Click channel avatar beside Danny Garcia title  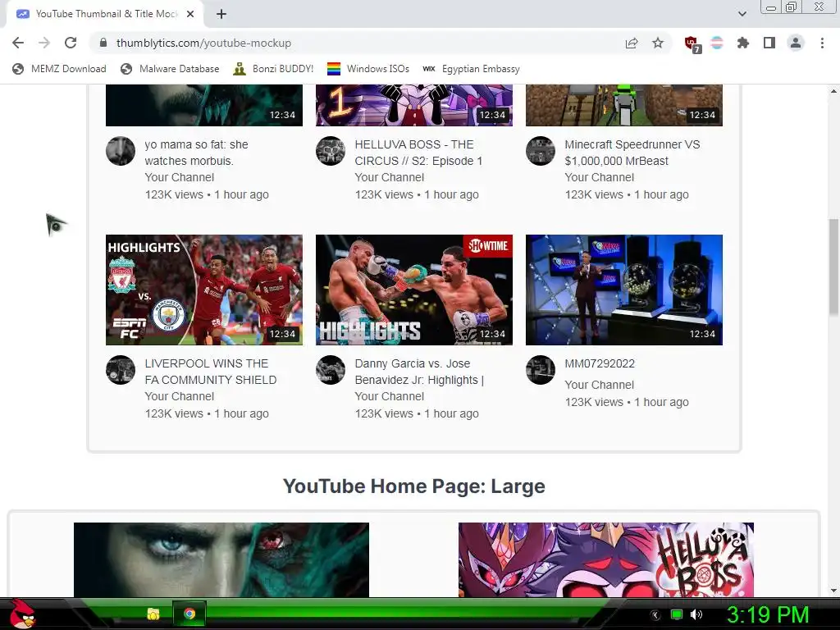(x=331, y=370)
